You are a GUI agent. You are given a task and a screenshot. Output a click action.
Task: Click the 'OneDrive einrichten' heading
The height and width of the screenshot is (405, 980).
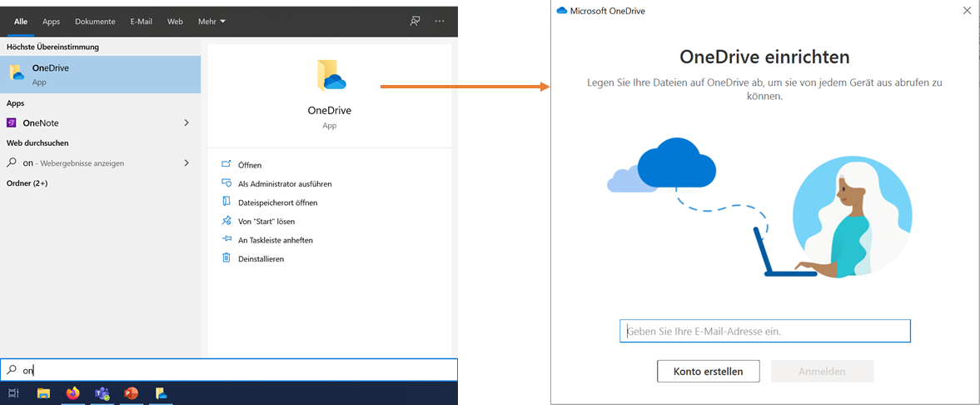(x=764, y=57)
